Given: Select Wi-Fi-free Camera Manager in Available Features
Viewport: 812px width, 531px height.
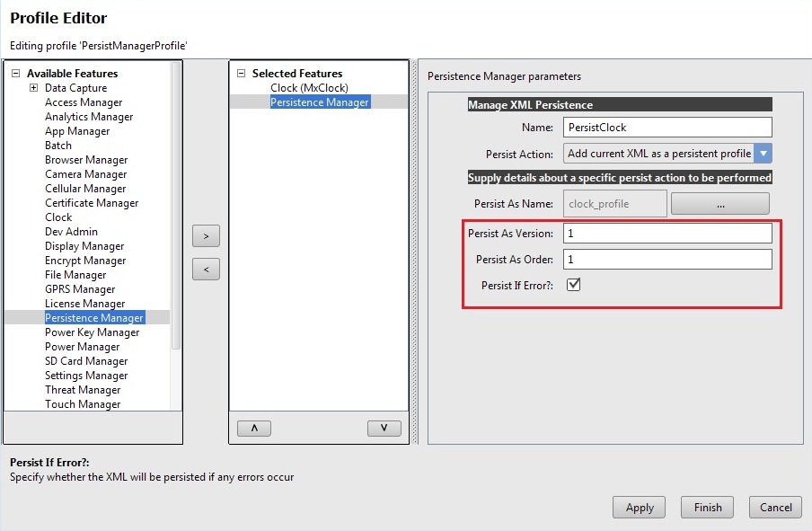Looking at the screenshot, I should (x=85, y=174).
